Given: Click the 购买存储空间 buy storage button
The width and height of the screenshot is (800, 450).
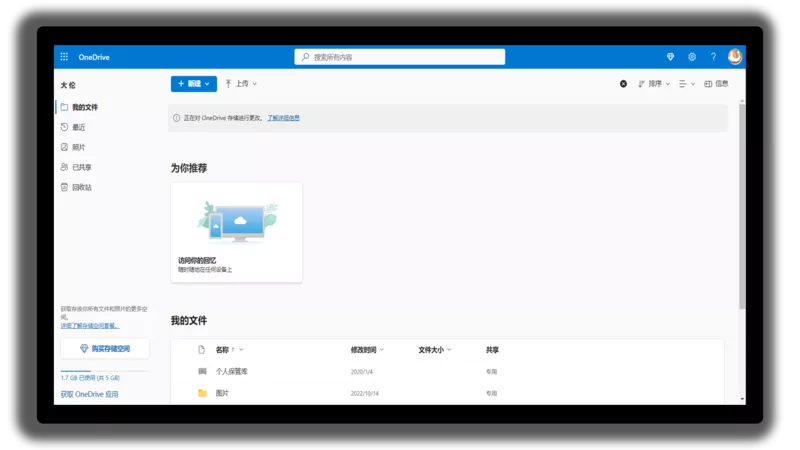Looking at the screenshot, I should click(x=105, y=348).
